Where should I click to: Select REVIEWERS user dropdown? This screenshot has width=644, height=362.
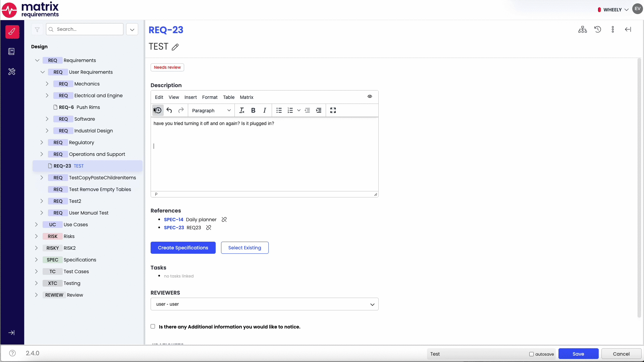pyautogui.click(x=265, y=304)
